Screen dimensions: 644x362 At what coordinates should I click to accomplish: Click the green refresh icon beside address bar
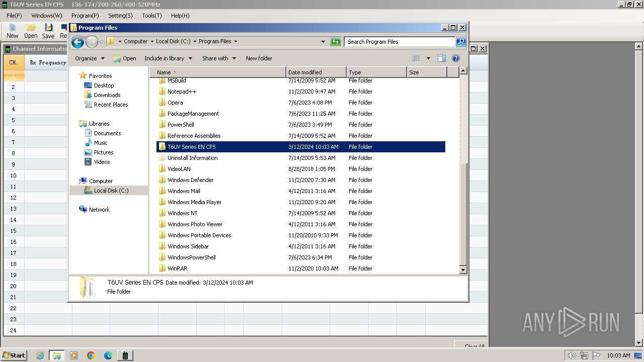[x=336, y=42]
